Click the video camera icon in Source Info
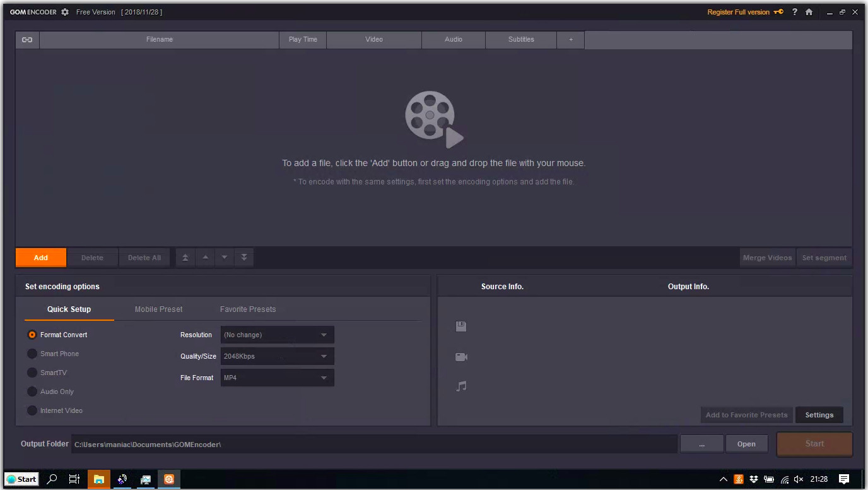 461,357
